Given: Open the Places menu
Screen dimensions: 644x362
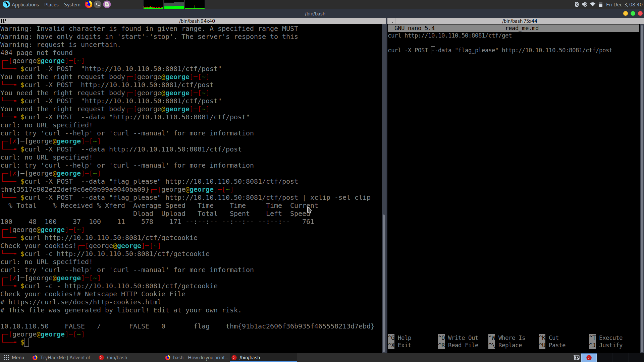Looking at the screenshot, I should click(x=51, y=4).
